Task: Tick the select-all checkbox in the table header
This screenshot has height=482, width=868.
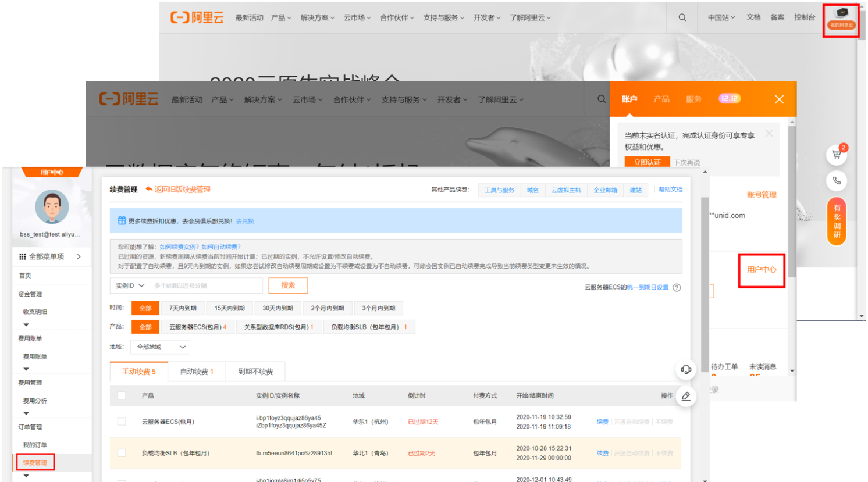Action: pos(122,396)
